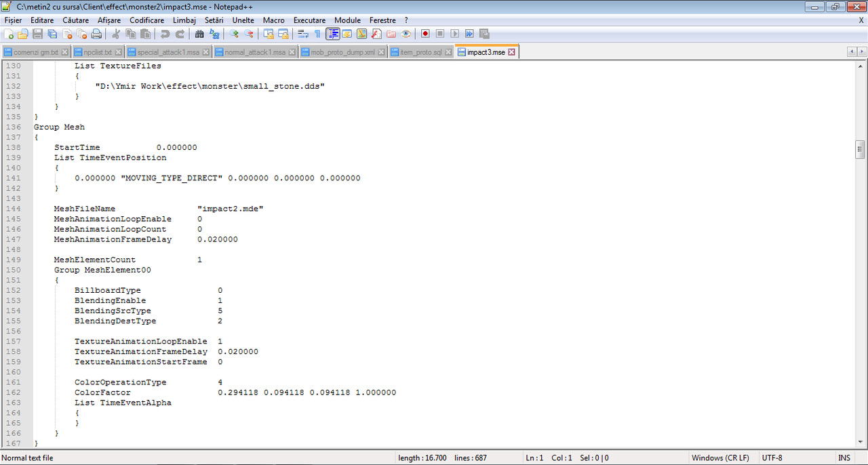Toggle the Word Wrap toolbar button
This screenshot has width=868, height=465.
302,34
